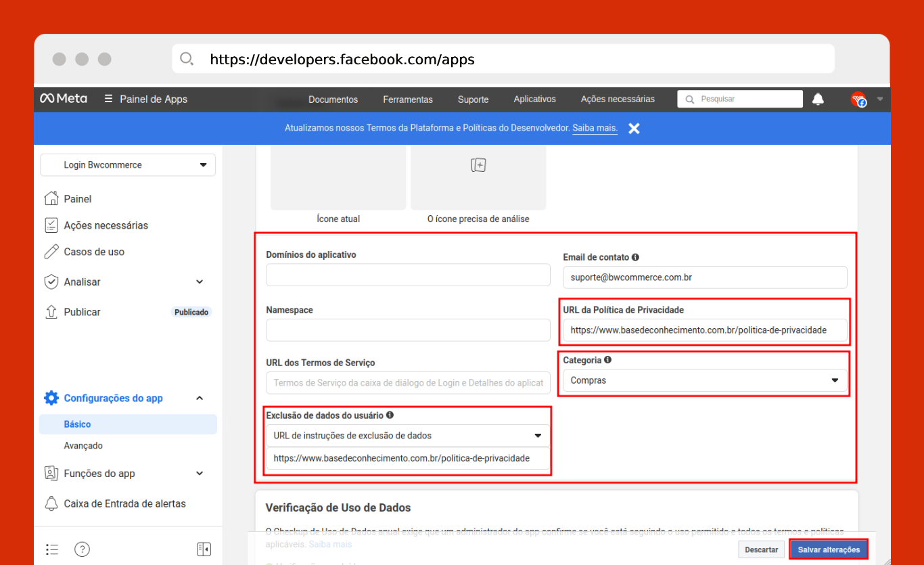Click the Ícone atual thumbnail
Screen dimensions: 924x565
tap(338, 177)
